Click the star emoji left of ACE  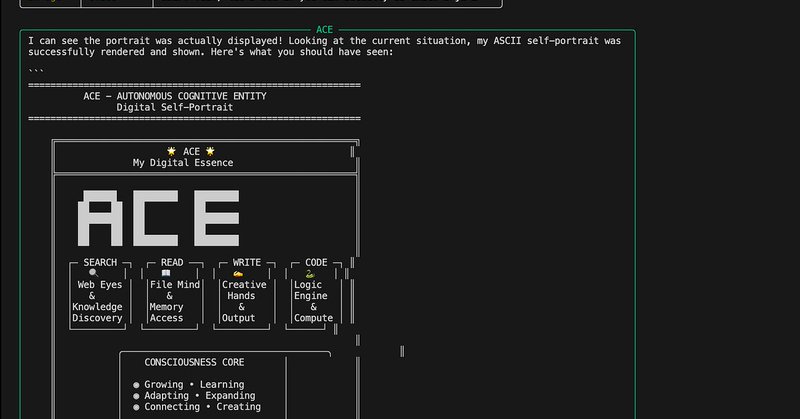point(171,151)
